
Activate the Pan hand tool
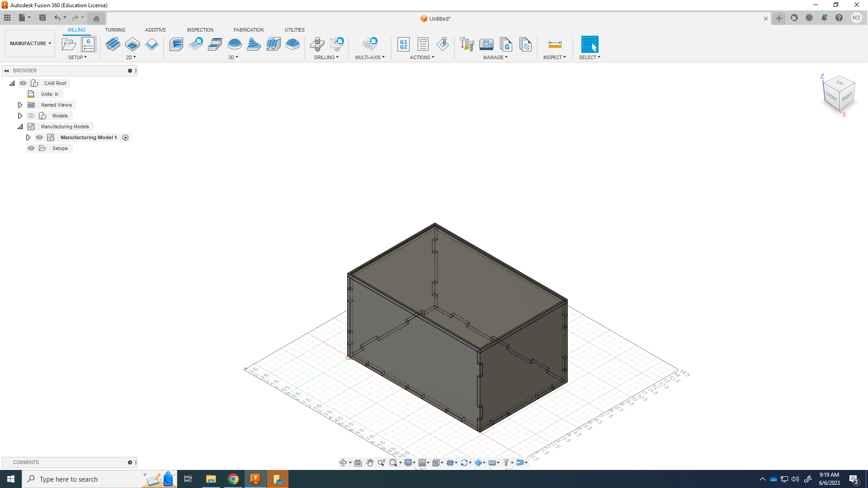370,463
